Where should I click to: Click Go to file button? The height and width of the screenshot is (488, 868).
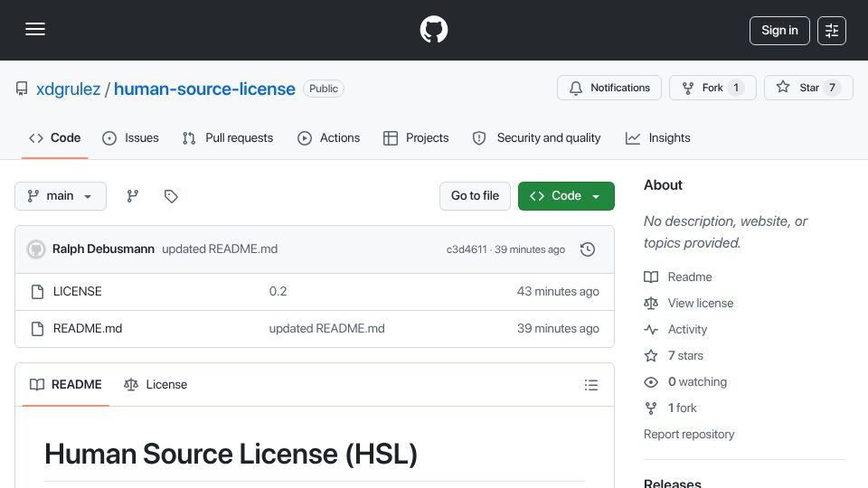[475, 196]
